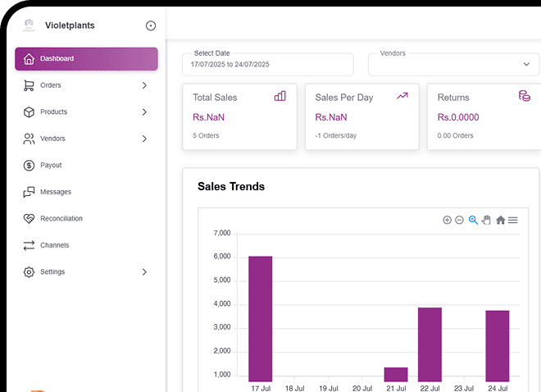
Task: Open the Dashboard menu item
Action: coord(86,59)
